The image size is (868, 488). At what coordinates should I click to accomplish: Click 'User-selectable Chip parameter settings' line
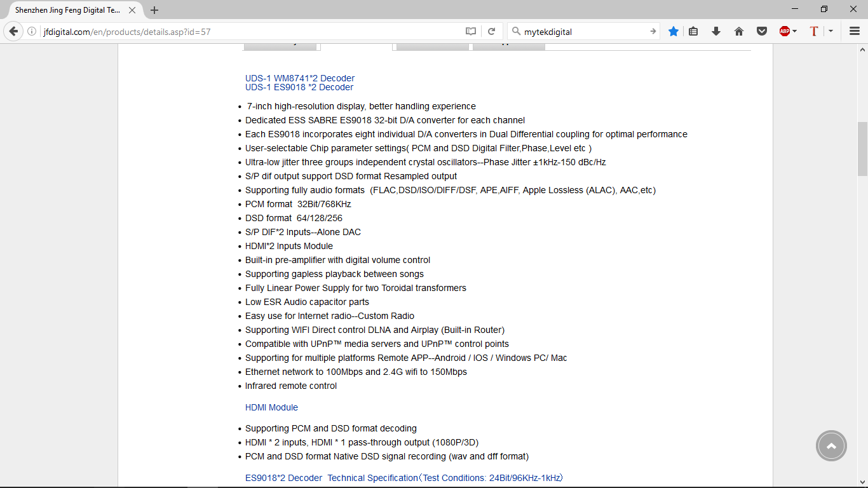coord(418,148)
